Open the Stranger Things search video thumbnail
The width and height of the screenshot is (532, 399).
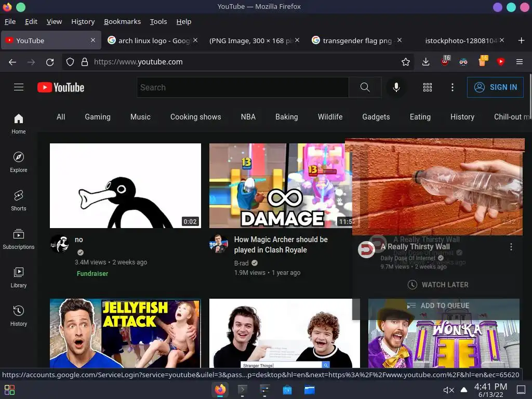284,333
